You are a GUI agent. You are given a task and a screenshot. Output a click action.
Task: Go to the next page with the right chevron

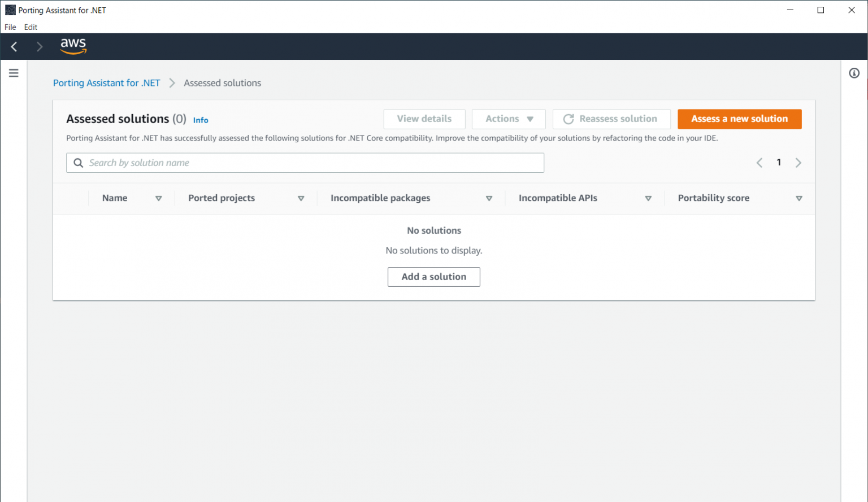click(x=798, y=163)
